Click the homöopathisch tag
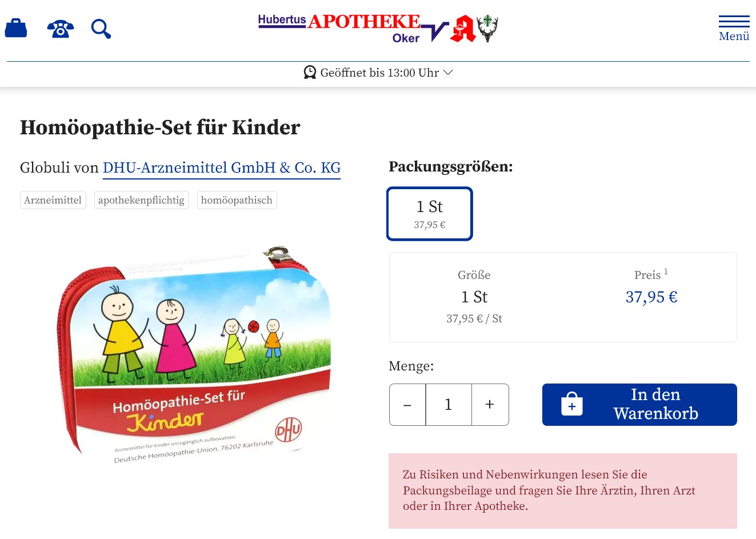 [x=237, y=200]
